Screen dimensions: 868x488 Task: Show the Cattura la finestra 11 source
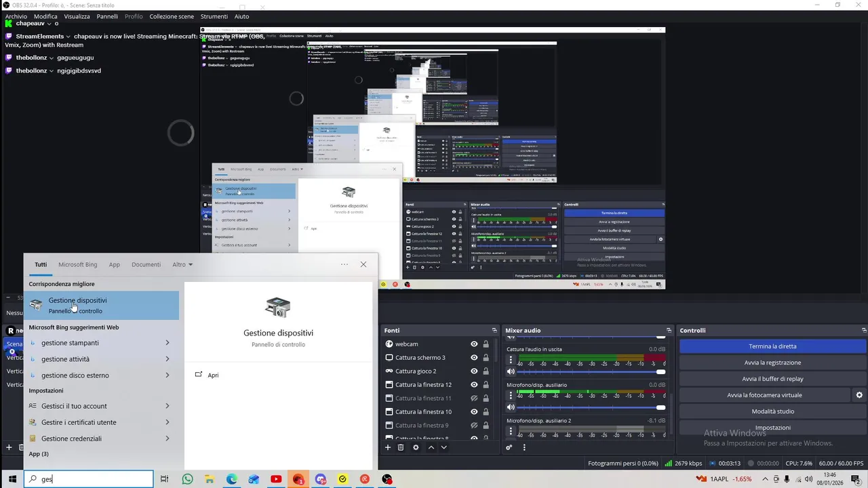(x=474, y=398)
